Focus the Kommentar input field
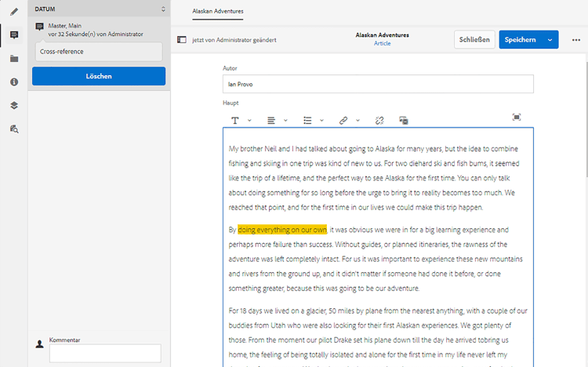 click(105, 353)
